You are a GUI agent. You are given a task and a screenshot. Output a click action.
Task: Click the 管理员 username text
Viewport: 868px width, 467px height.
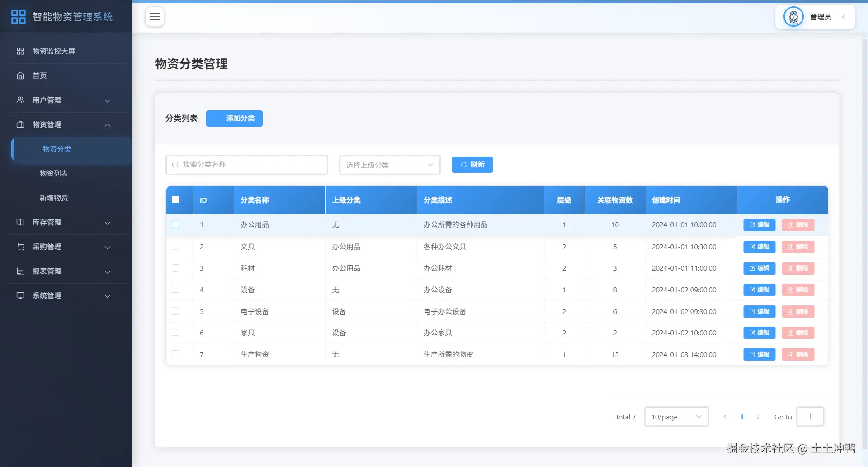point(821,17)
